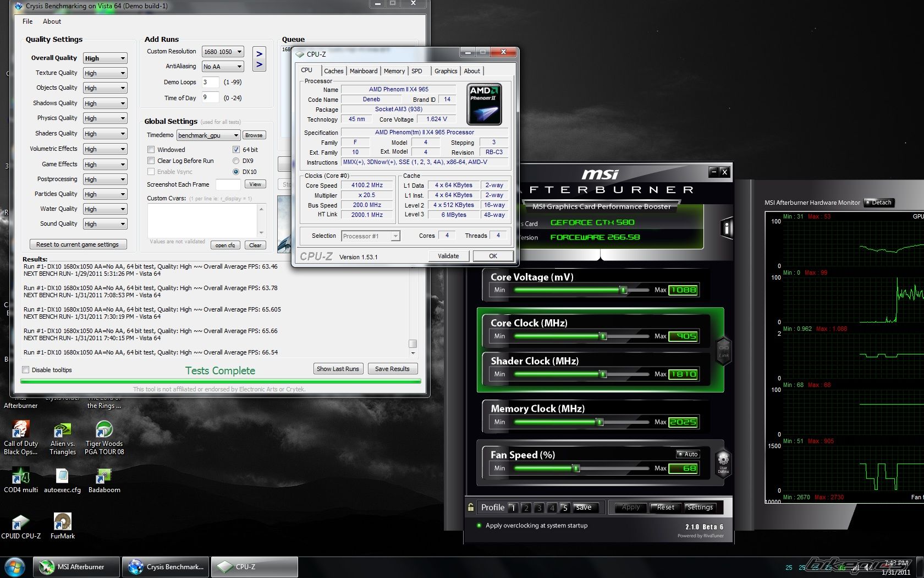Select DX10 radio button

pos(236,172)
